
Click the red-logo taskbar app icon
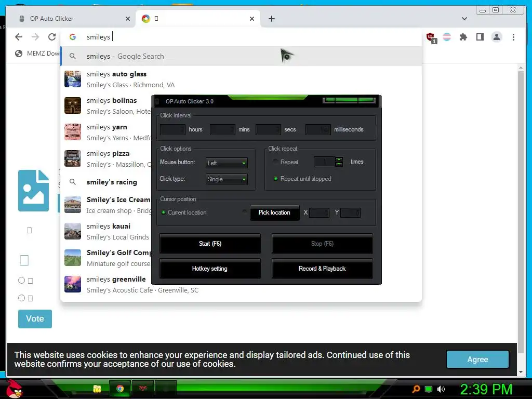pyautogui.click(x=143, y=389)
